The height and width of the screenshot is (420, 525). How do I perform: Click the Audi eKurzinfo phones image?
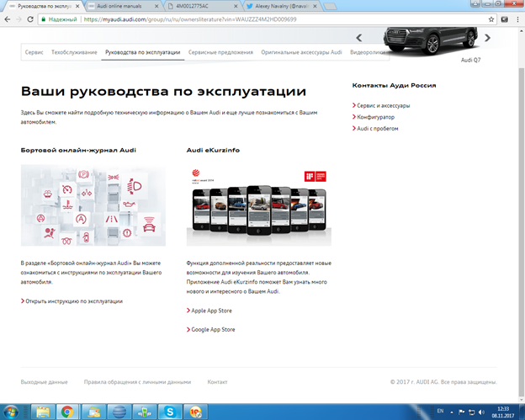pyautogui.click(x=256, y=206)
